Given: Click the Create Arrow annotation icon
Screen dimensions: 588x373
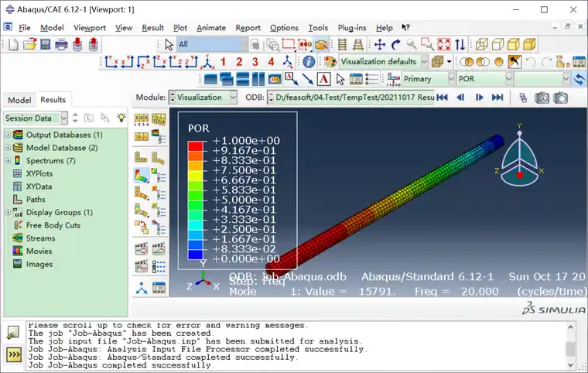Looking at the screenshot, I should (x=307, y=79).
